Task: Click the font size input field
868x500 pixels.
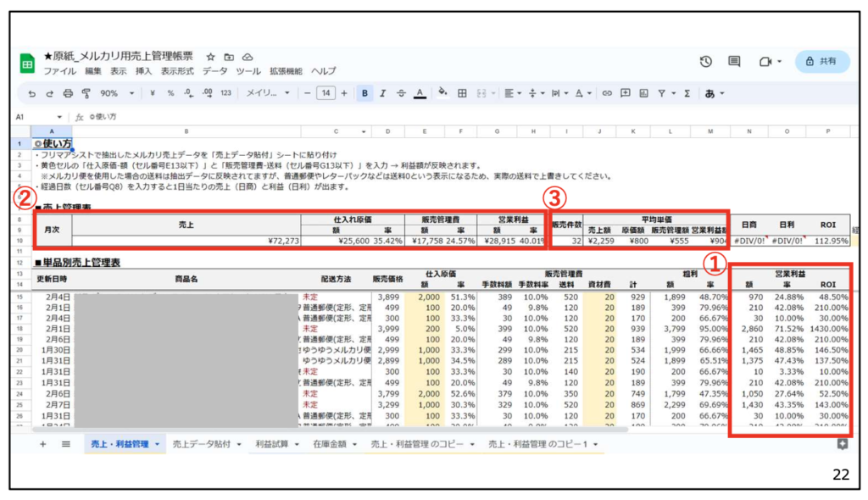Action: coord(325,93)
